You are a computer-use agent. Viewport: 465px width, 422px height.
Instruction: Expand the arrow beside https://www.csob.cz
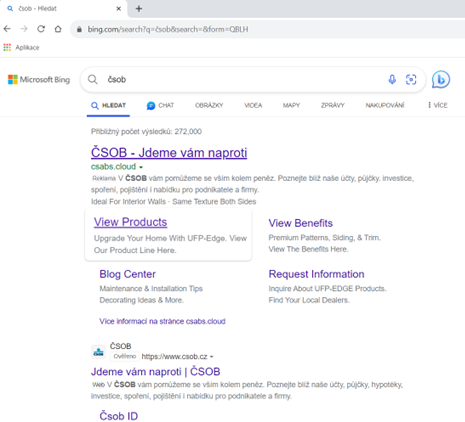(212, 357)
